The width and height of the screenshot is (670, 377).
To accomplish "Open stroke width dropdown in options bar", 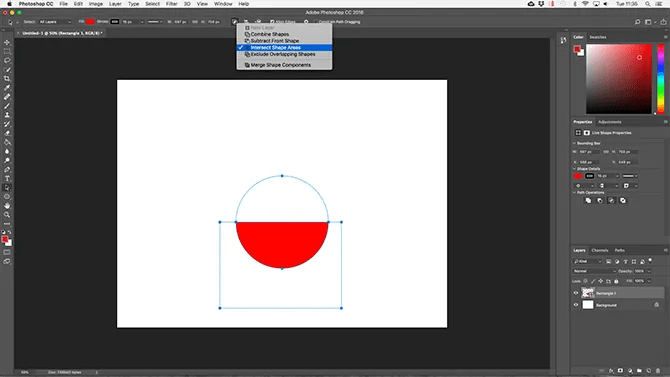I will tap(142, 22).
